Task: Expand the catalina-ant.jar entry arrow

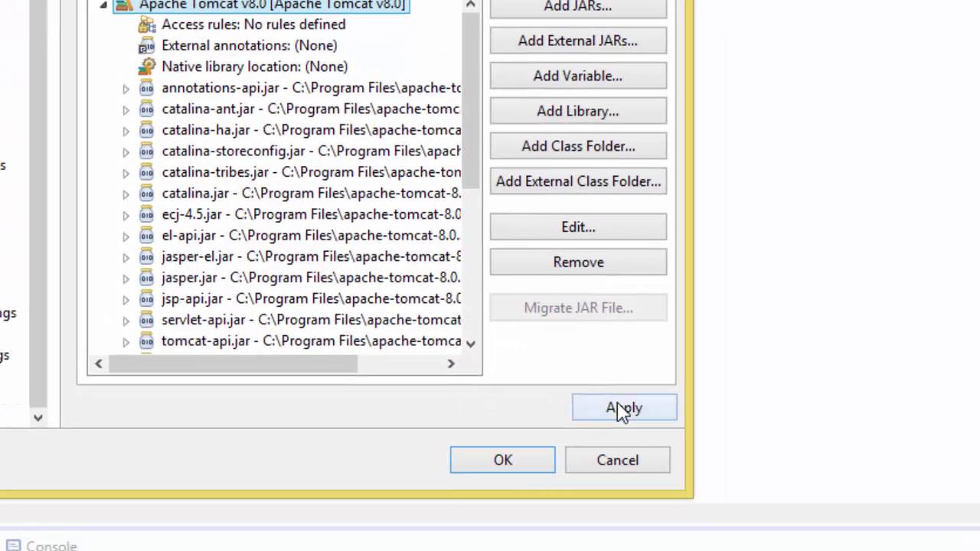Action: [126, 110]
